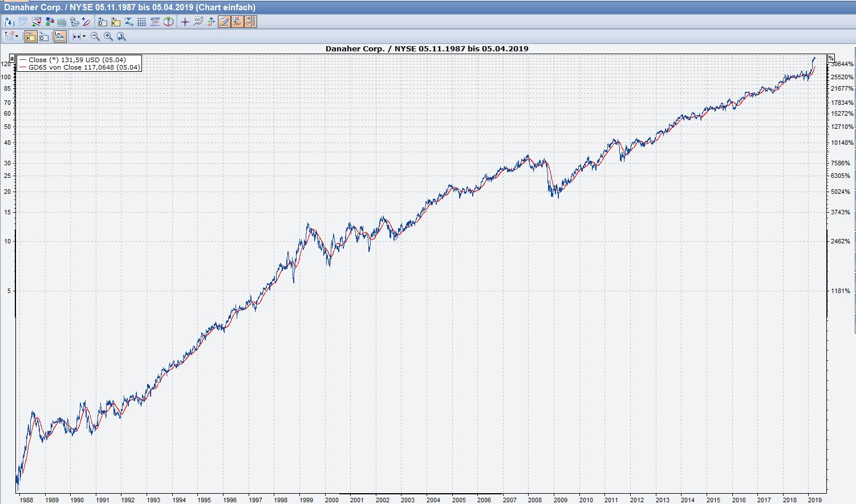This screenshot has width=856, height=504.
Task: Click the chart icon with red and green triangles
Action: 36,22
